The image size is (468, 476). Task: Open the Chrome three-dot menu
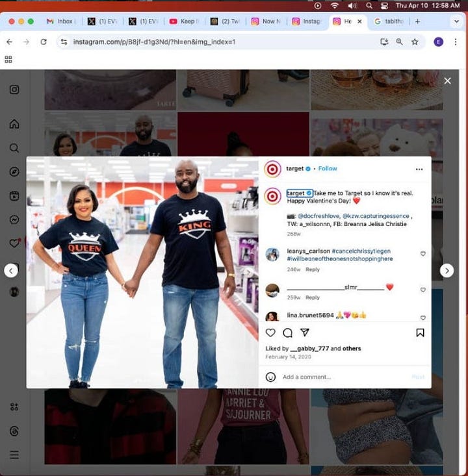[x=455, y=42]
